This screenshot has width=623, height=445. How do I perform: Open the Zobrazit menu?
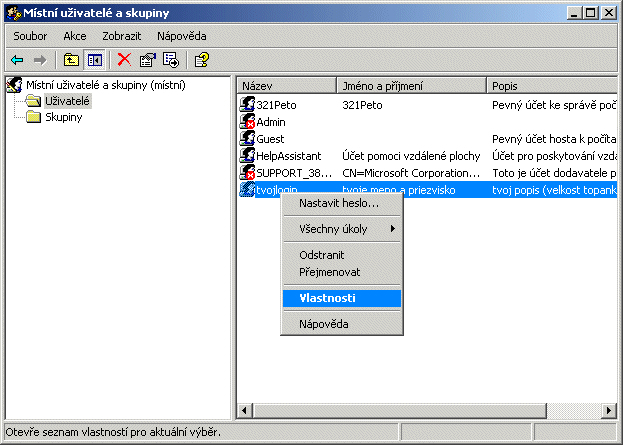click(x=121, y=36)
